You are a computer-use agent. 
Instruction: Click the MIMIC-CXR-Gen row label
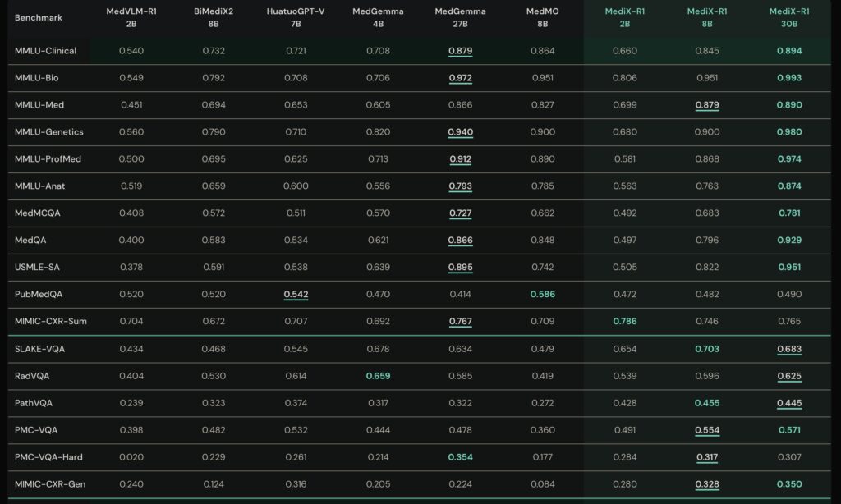coord(50,484)
